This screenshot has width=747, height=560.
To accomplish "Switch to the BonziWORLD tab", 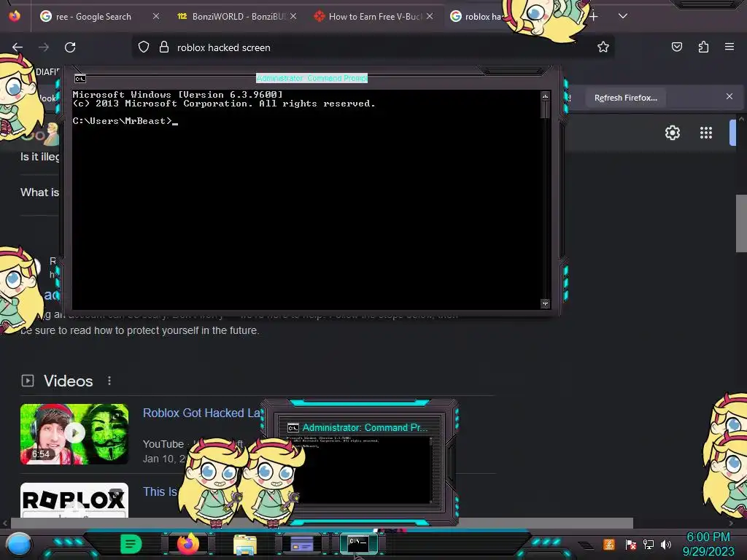I will (232, 17).
